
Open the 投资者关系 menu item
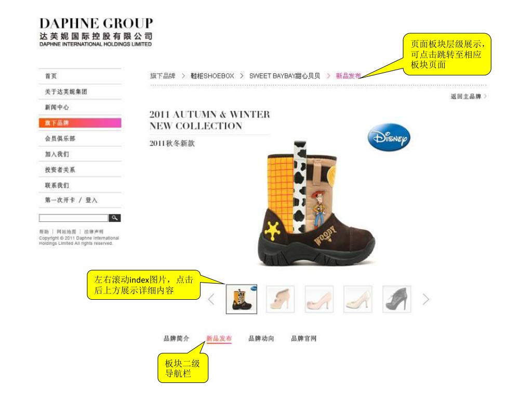coord(80,170)
